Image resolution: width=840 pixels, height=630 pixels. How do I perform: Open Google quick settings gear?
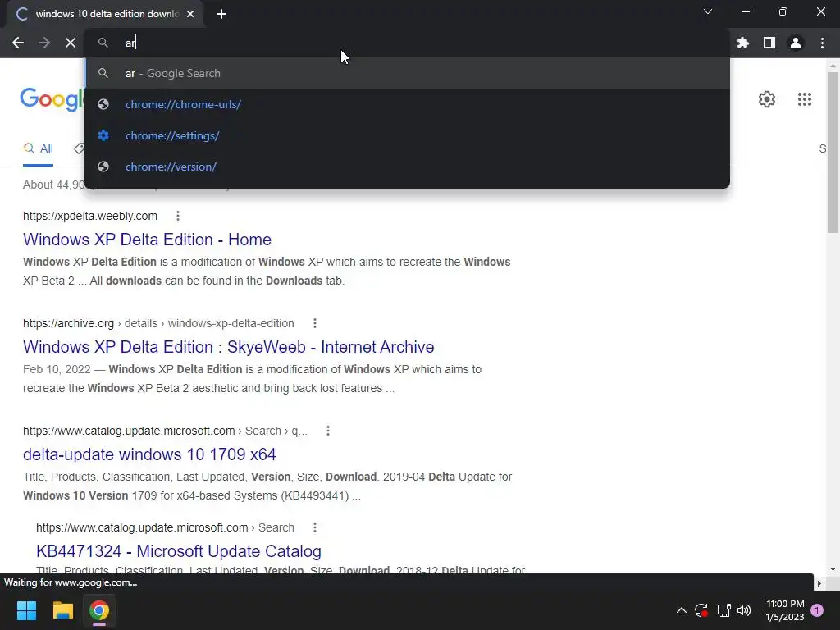(767, 99)
